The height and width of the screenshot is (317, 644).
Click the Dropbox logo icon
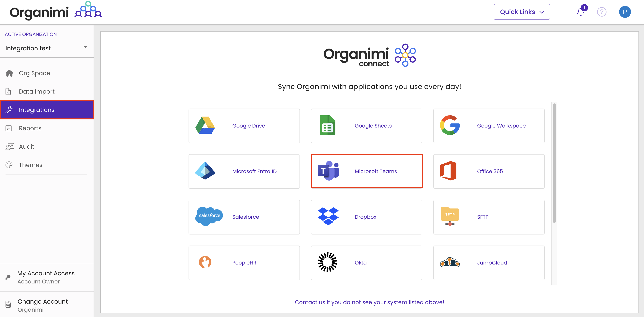(x=328, y=216)
